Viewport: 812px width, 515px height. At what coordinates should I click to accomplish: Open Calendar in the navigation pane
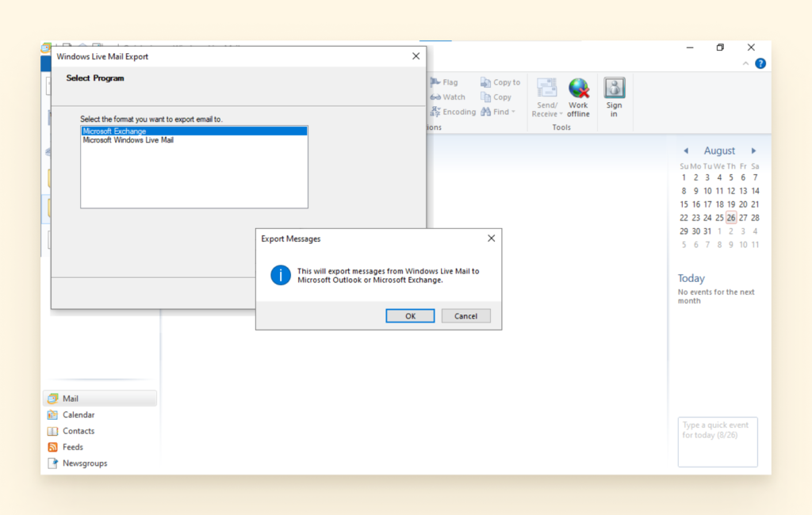pos(99,414)
